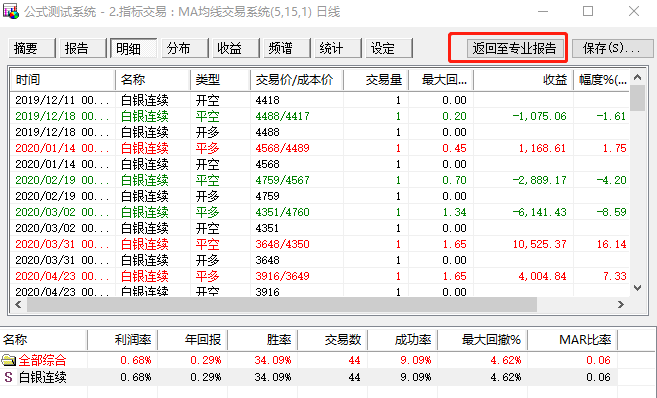This screenshot has height=398, width=657.
Task: Click the horizontal scrollbar's left arrow
Action: (x=18, y=305)
